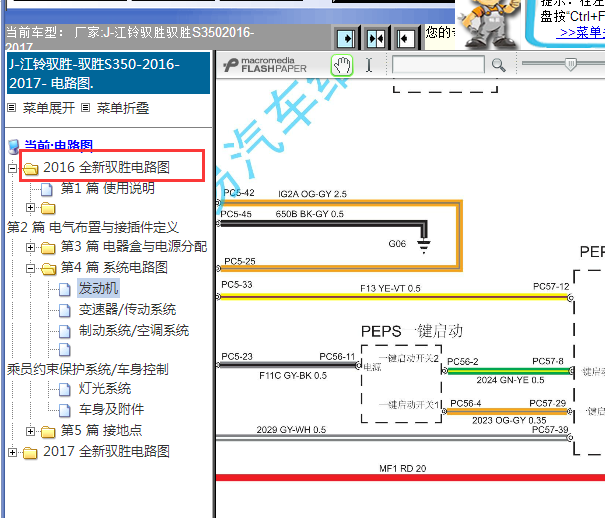Click the F13 YE-VT 0.5 wire label
This screenshot has height=518, width=605.
(390, 289)
